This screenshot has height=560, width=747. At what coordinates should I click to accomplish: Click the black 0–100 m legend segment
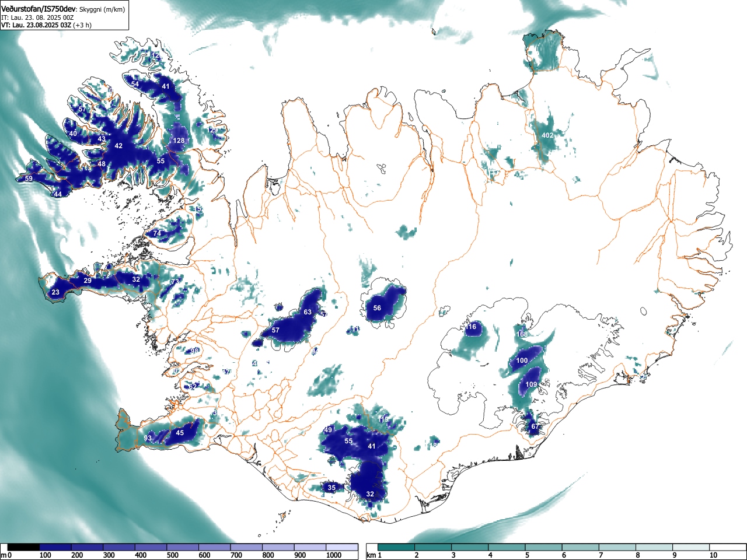[24, 547]
